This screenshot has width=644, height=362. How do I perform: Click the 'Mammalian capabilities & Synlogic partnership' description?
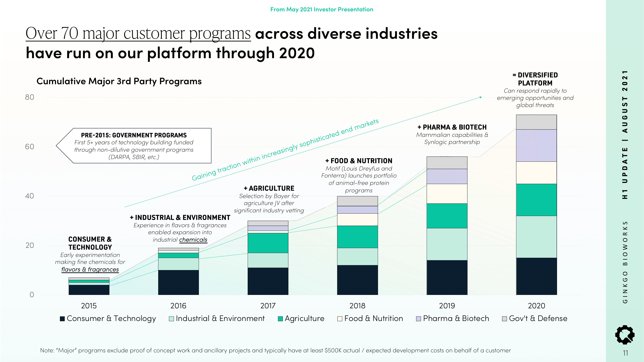point(452,138)
